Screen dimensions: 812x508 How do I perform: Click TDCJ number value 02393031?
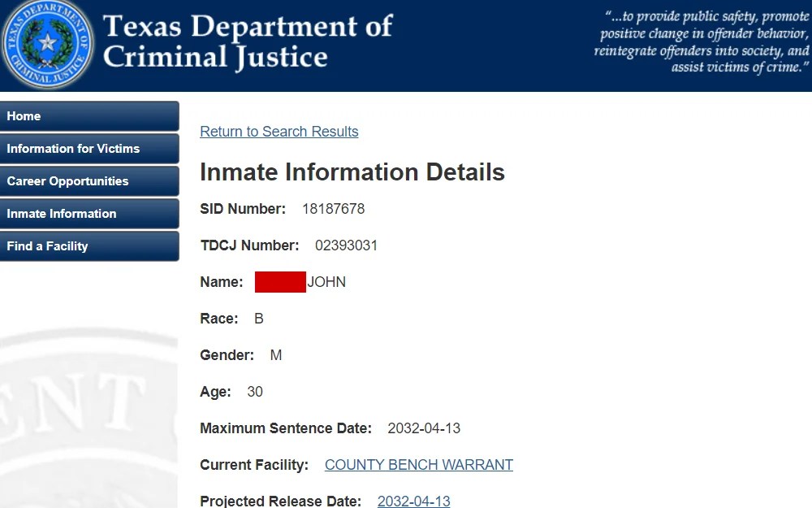(346, 245)
